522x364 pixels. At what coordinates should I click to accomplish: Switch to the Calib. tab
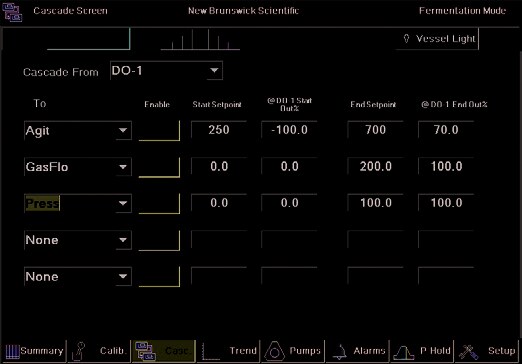[99, 351]
